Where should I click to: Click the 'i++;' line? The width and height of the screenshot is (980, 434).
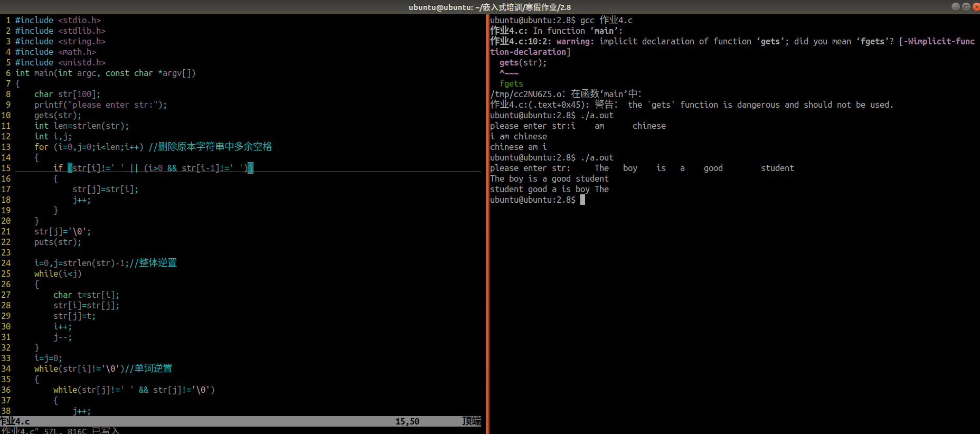point(62,326)
